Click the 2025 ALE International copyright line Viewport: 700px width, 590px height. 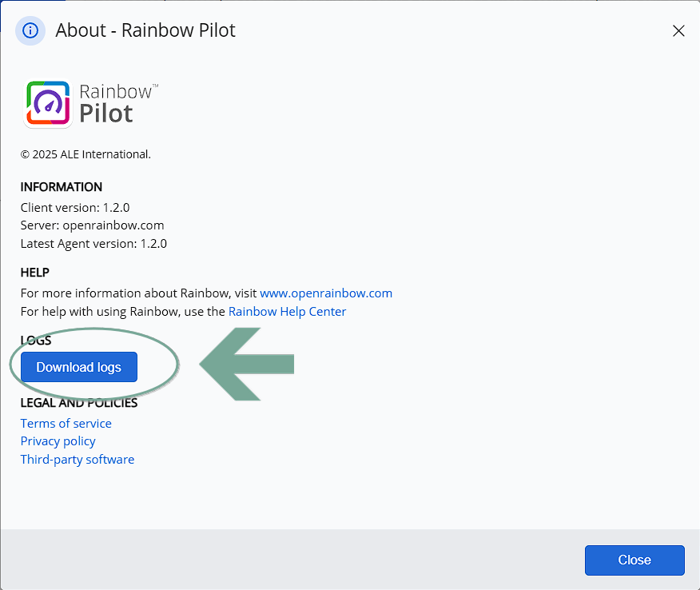pos(86,154)
